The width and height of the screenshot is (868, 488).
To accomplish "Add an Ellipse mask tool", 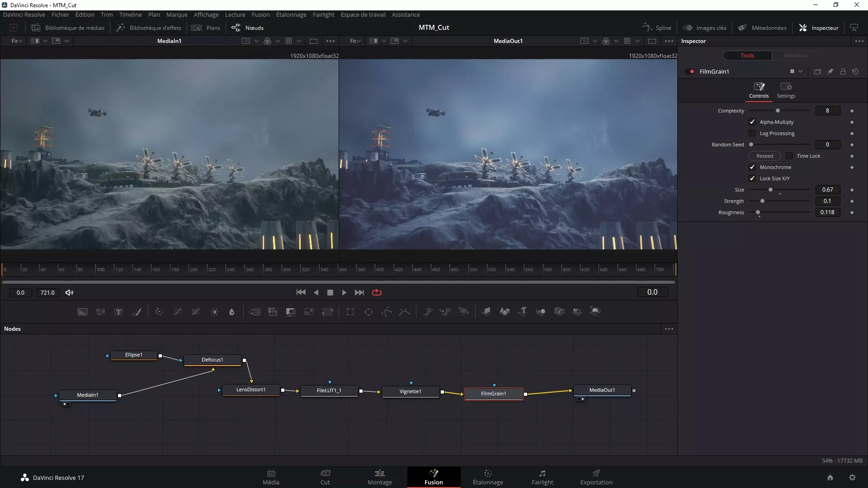I will [368, 312].
